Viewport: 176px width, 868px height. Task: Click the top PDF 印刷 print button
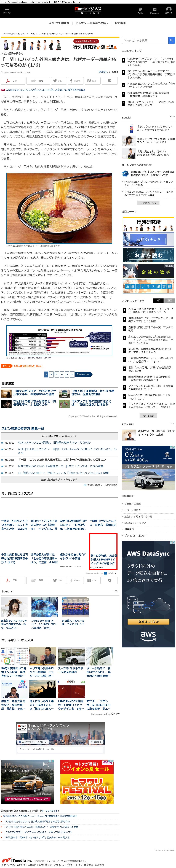point(13,81)
